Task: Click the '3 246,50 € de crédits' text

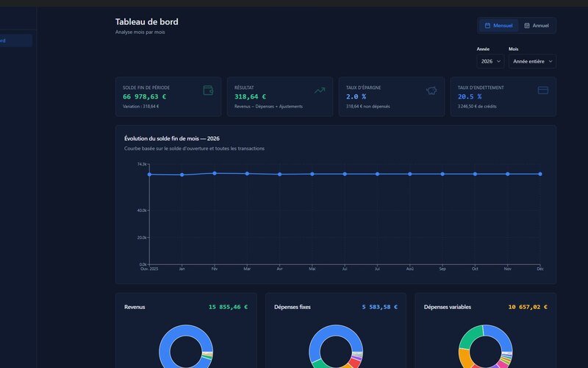Action: click(477, 106)
